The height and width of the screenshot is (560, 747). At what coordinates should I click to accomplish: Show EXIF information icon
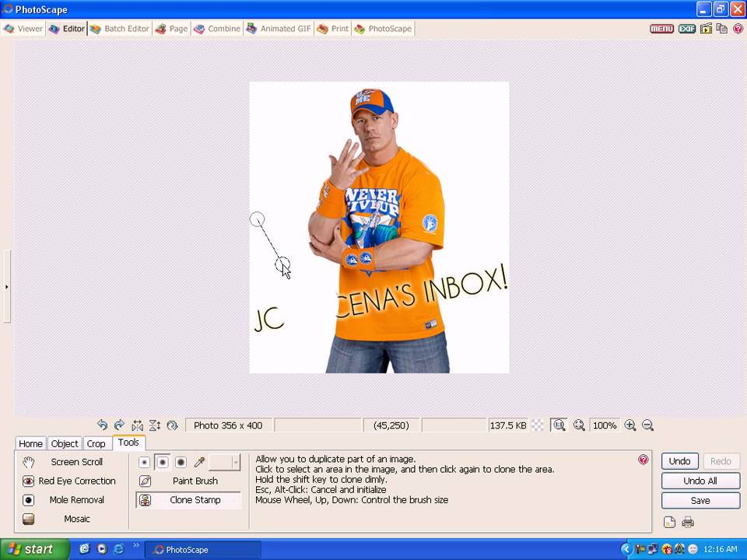click(x=686, y=29)
